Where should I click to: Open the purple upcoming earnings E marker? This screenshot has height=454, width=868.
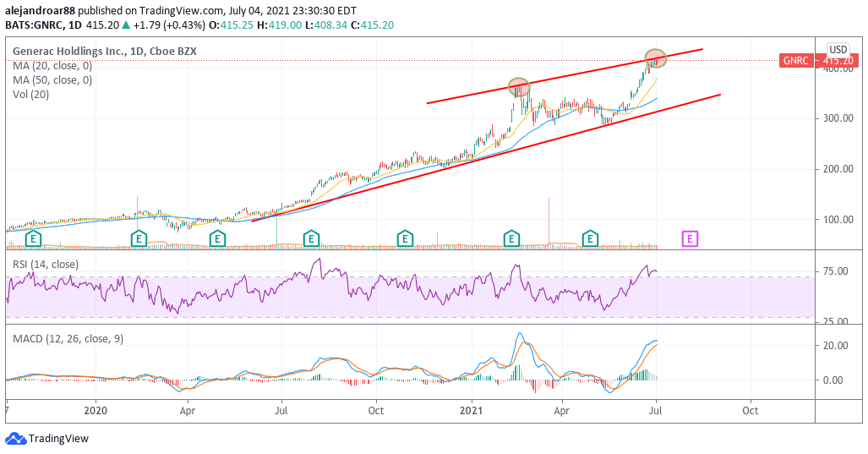coord(690,239)
